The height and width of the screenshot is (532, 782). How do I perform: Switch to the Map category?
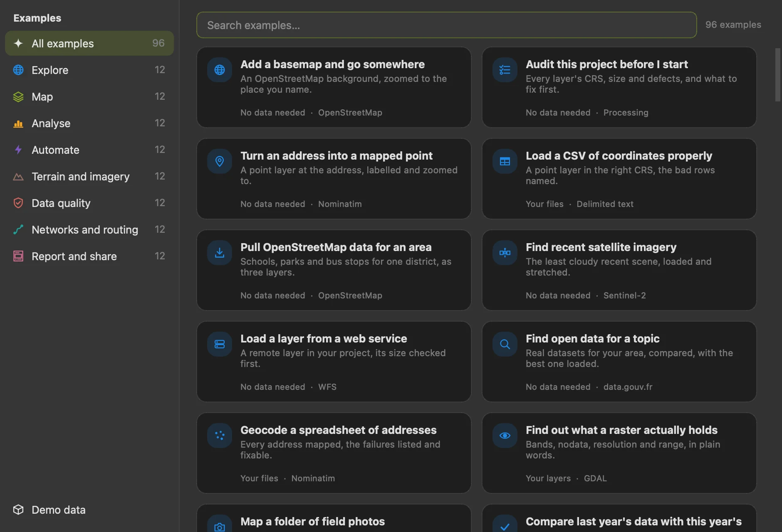click(x=89, y=96)
